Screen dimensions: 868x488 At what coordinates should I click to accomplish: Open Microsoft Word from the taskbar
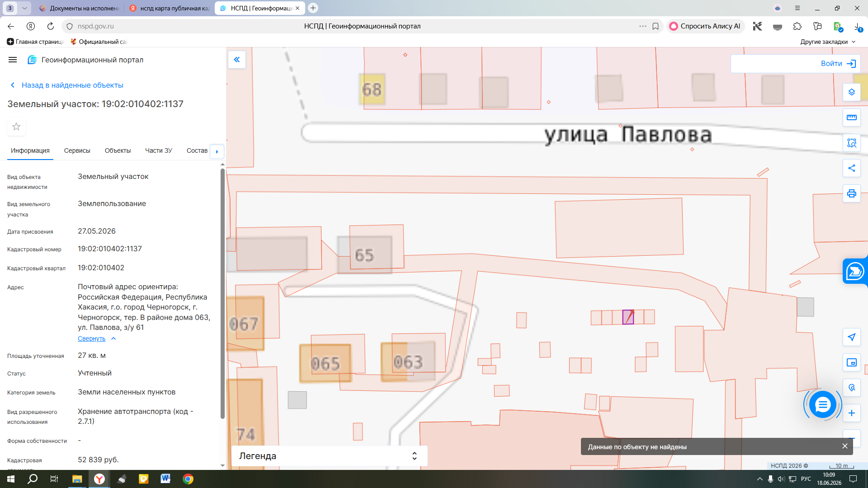click(x=165, y=479)
